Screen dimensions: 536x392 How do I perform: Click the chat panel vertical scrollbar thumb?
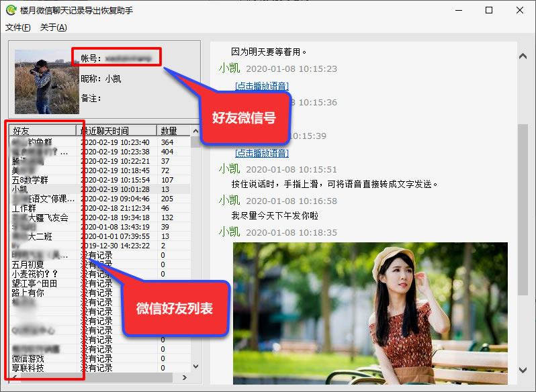click(523, 209)
